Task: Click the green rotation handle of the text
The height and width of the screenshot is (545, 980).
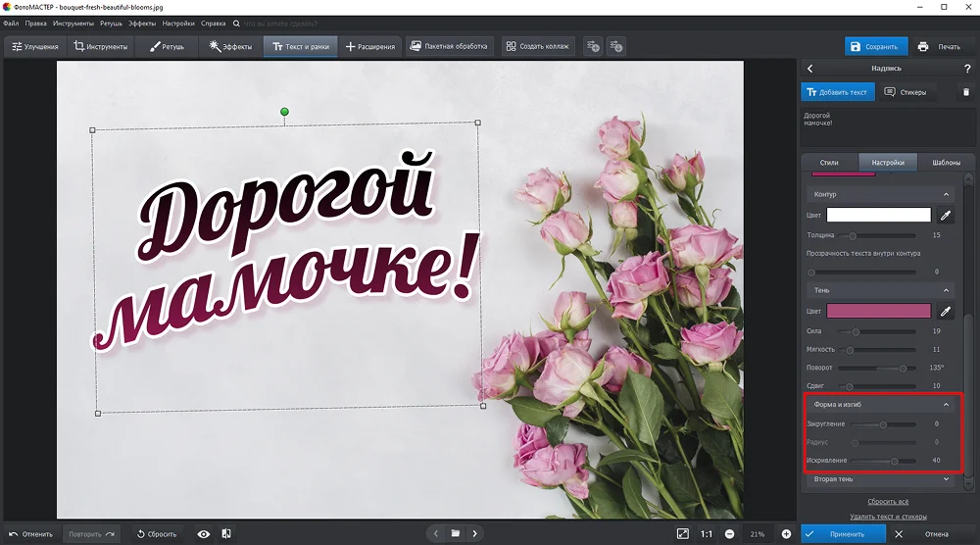Action: [284, 112]
